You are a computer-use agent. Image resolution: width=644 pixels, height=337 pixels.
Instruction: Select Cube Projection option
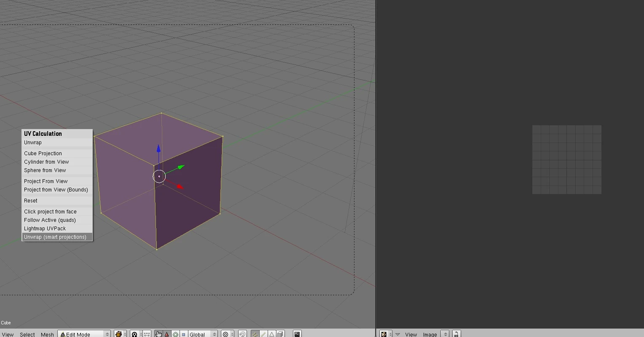pos(57,154)
